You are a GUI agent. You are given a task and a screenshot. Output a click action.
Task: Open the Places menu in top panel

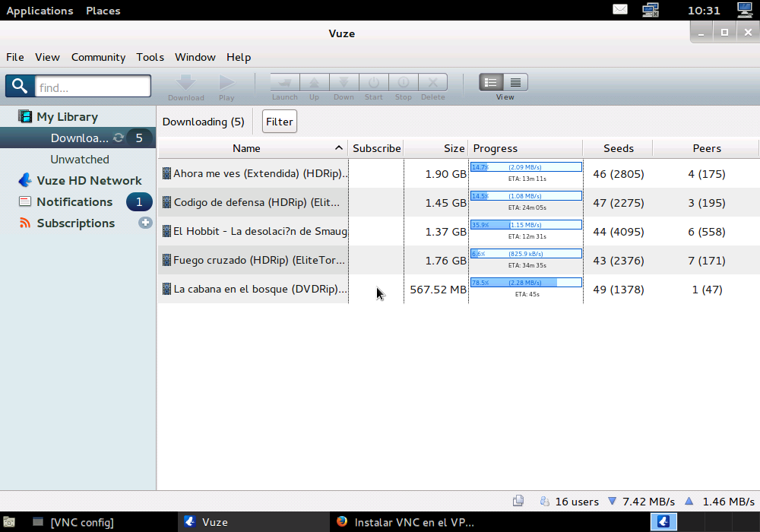[x=103, y=11]
